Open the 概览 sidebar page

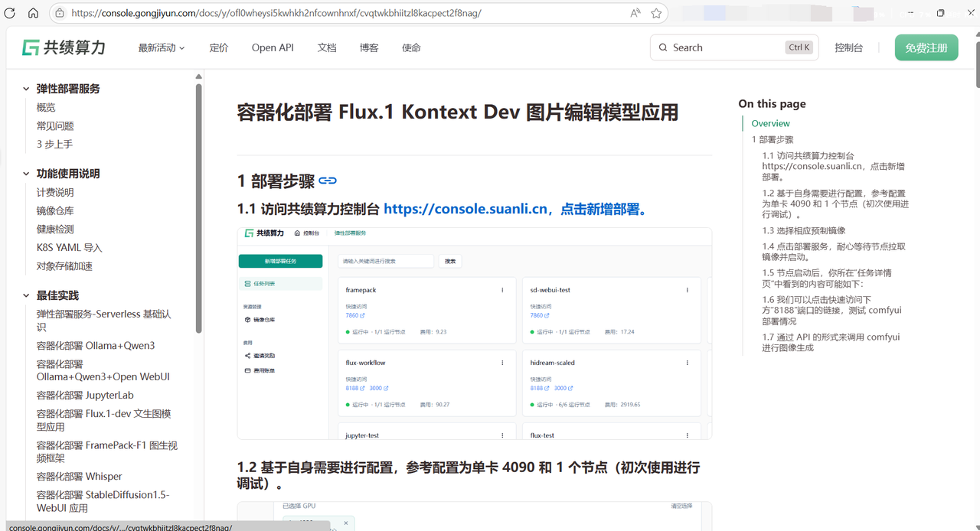pyautogui.click(x=46, y=107)
